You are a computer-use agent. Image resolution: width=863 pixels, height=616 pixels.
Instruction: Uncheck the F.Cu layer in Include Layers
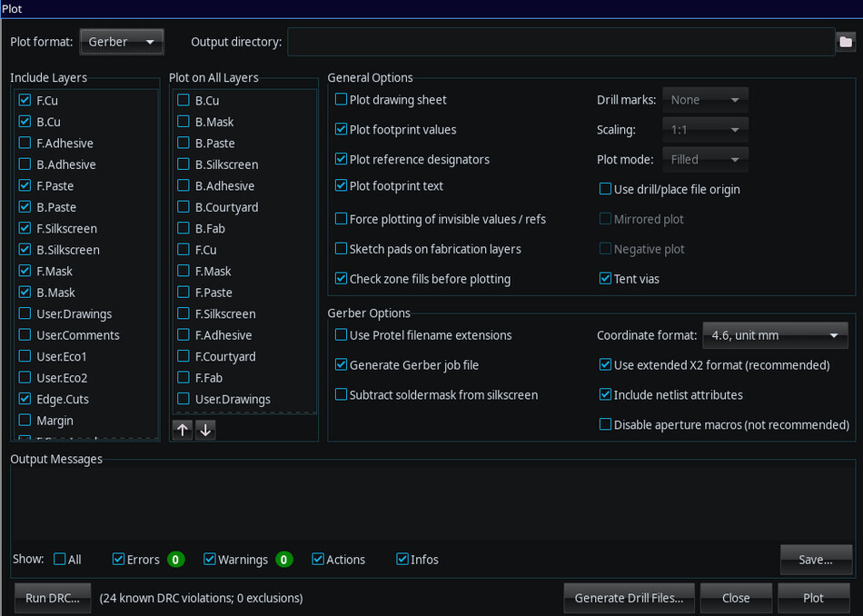(25, 101)
